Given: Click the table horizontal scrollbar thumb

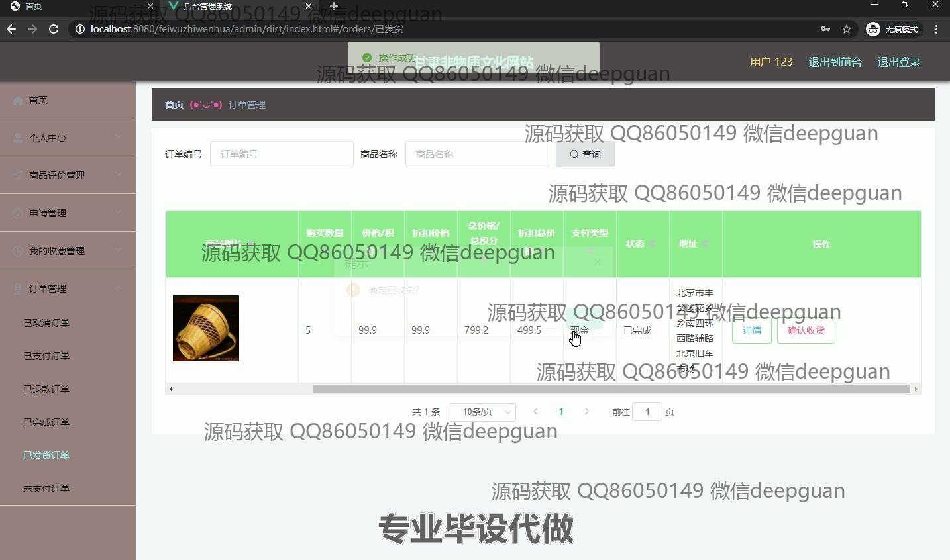Looking at the screenshot, I should tap(611, 389).
